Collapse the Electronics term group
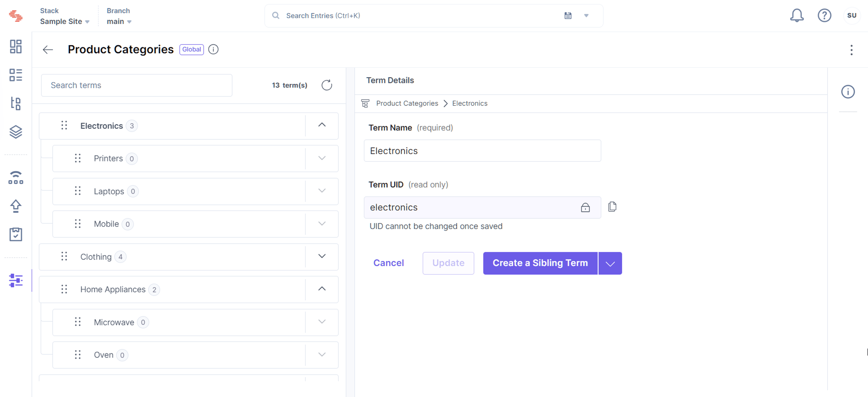The image size is (868, 397). 322,125
